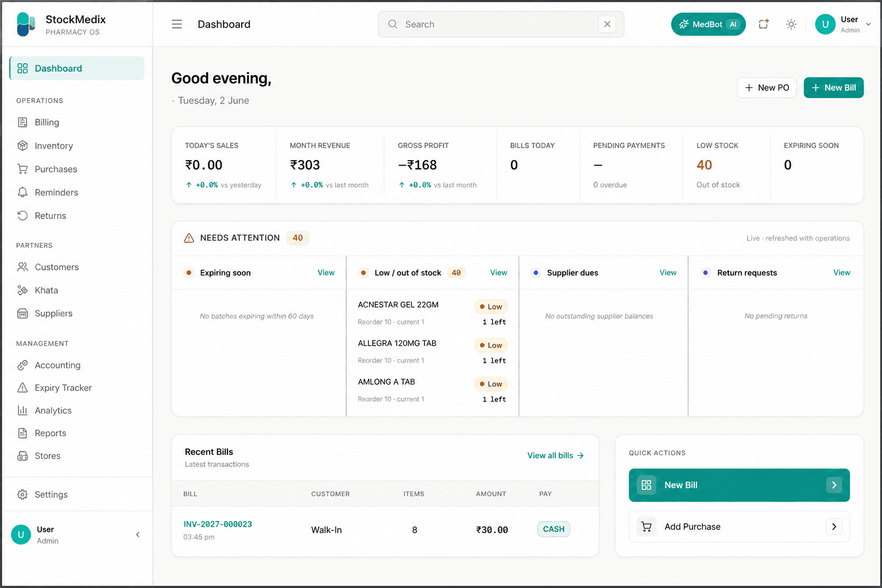The width and height of the screenshot is (882, 588).
Task: Click Low badge for ACNESTAR GEL 22GM
Action: pos(491,307)
